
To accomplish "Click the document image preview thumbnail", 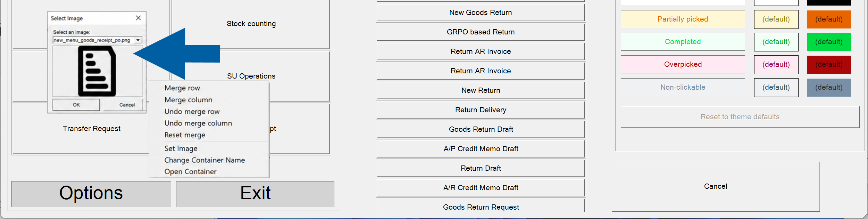I will pos(98,71).
